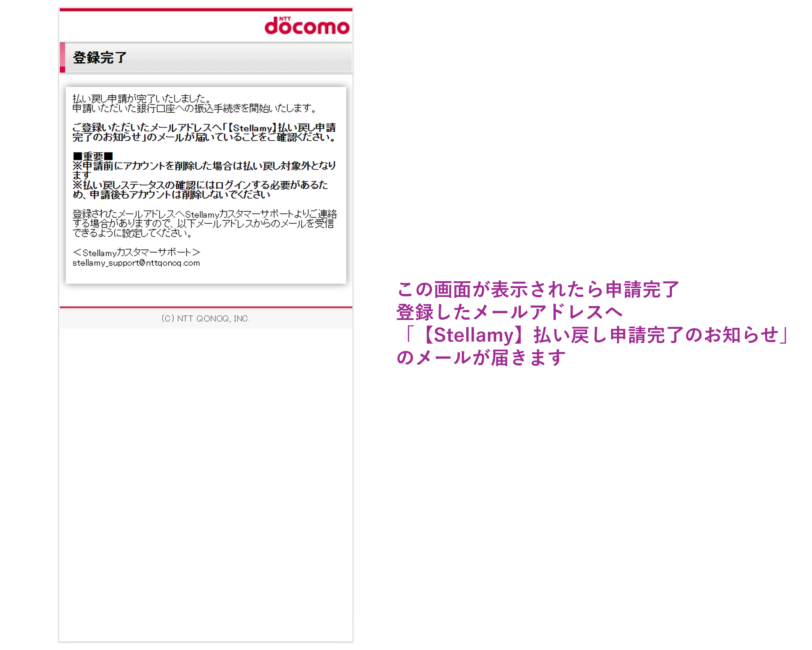
Task: Click the text 払い戻し申請が完了いたしました。
Action: (x=142, y=99)
